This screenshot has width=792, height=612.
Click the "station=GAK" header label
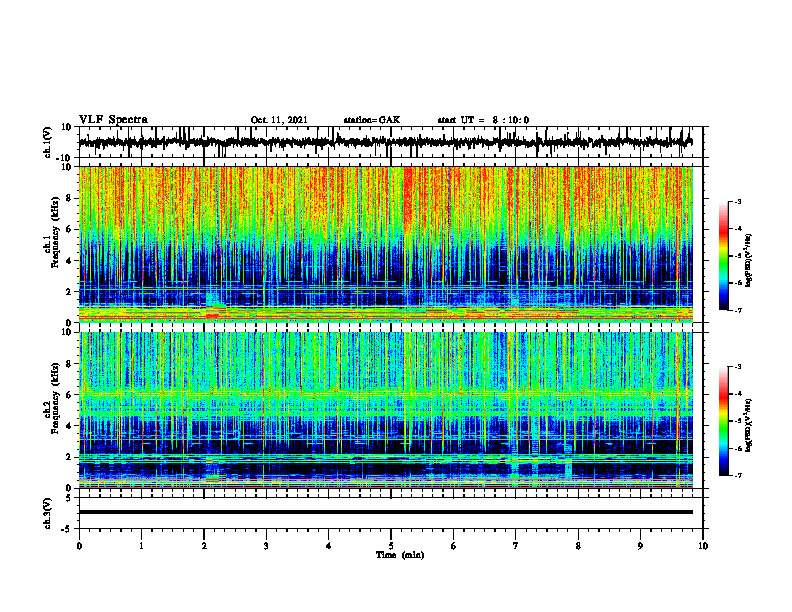click(372, 120)
